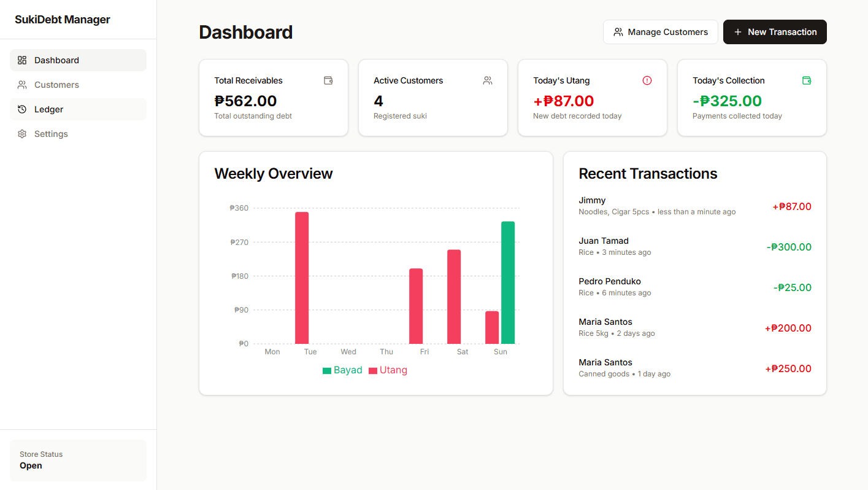Click the SukiDebt Manager title
The image size is (868, 490).
62,19
